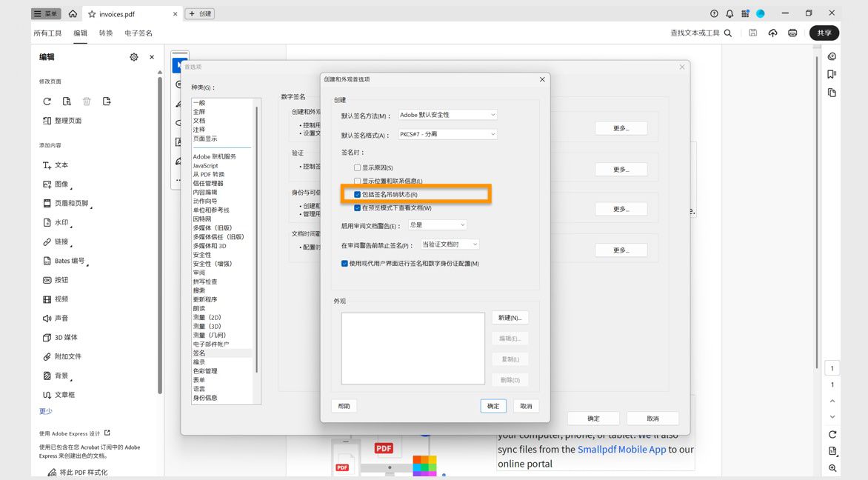
Task: Enable the 显示原因 checkbox
Action: coord(357,168)
